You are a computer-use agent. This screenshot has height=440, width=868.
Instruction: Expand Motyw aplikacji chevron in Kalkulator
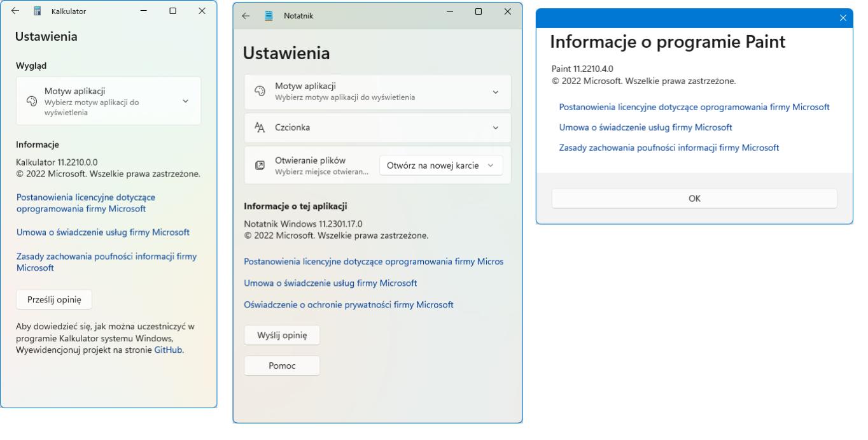[185, 101]
